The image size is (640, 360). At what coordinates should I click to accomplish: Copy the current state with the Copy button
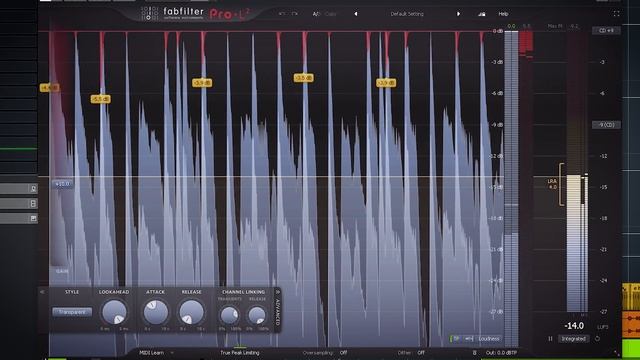click(331, 14)
